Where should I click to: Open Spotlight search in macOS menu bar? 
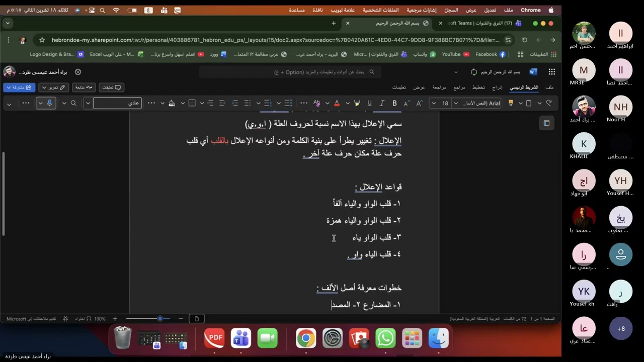tap(103, 10)
